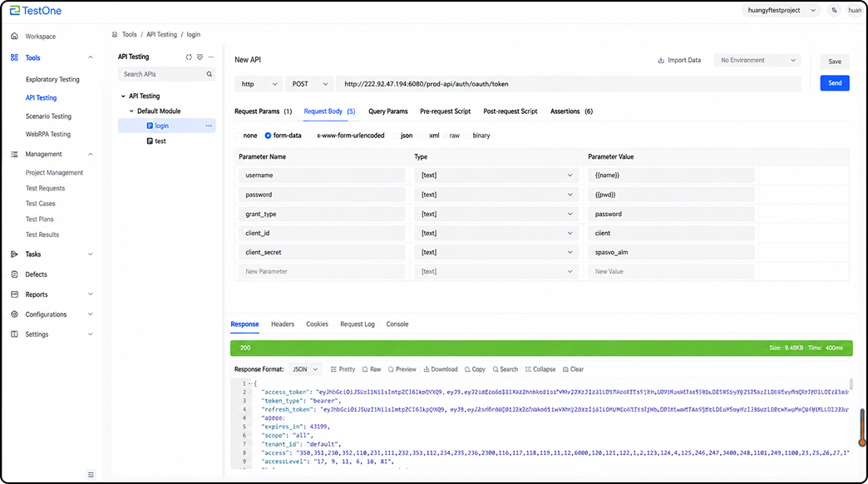
Task: Open the Cookies response tab
Action: coord(318,324)
